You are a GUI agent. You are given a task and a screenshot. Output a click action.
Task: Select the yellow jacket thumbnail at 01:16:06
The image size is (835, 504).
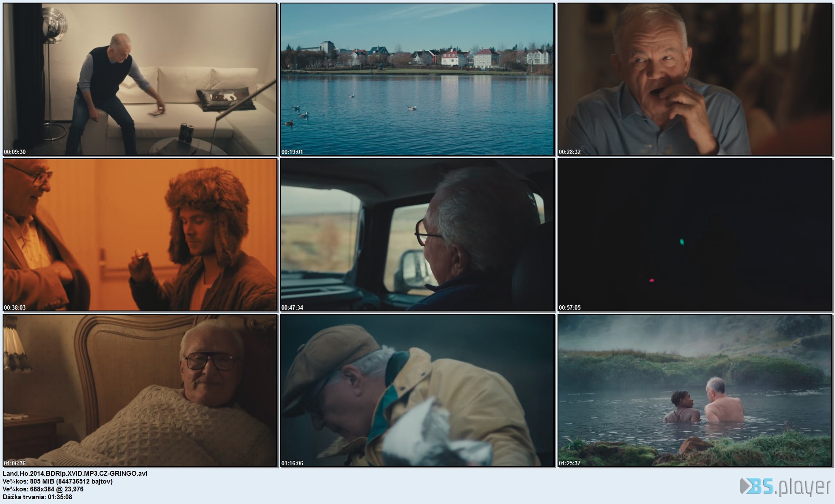417,391
